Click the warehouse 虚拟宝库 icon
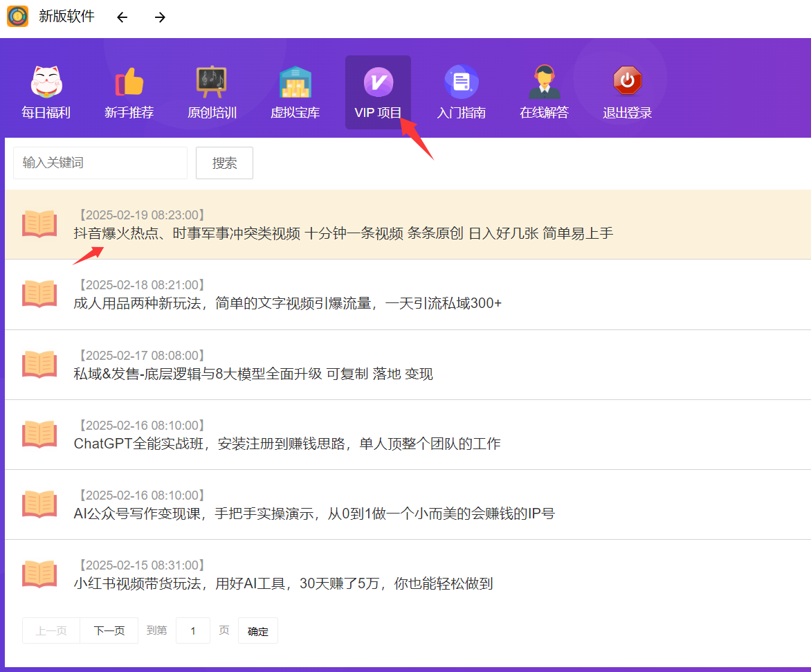The width and height of the screenshot is (811, 672). click(x=295, y=82)
